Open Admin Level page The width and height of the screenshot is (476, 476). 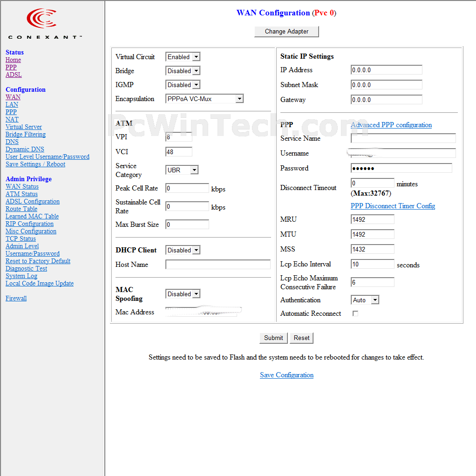pos(22,246)
